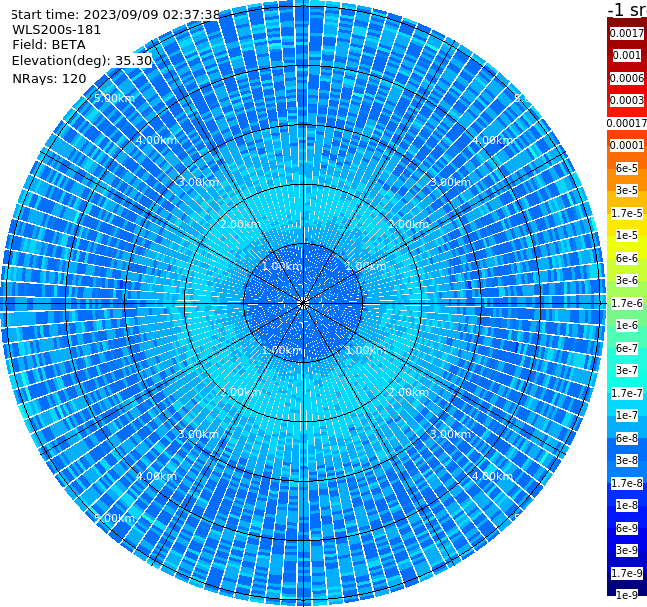Viewport: 647px width, 607px height.
Task: Select the 2.00km range label in lower-right quadrant
Action: coord(409,392)
